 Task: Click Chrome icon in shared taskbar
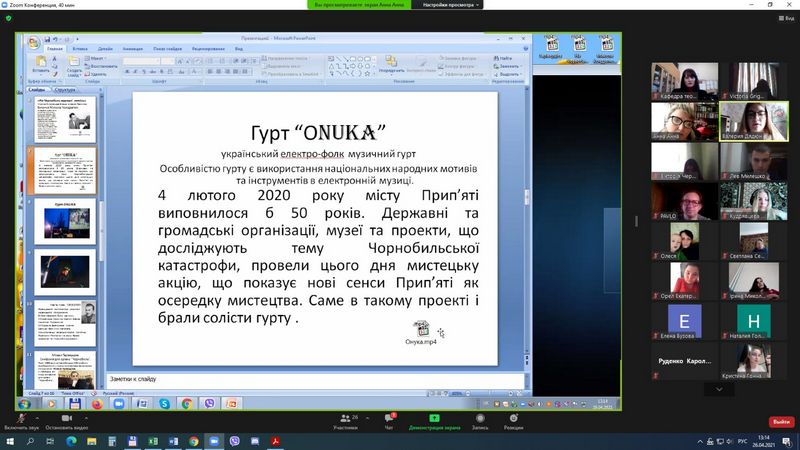(187, 404)
